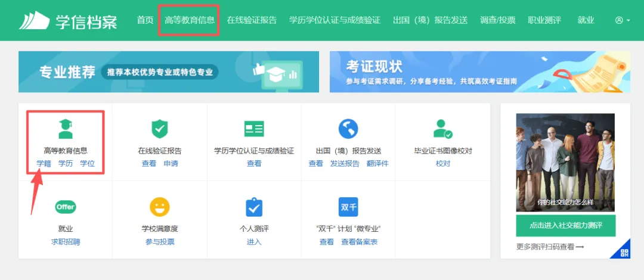Click the 发送报告 link

click(x=345, y=163)
